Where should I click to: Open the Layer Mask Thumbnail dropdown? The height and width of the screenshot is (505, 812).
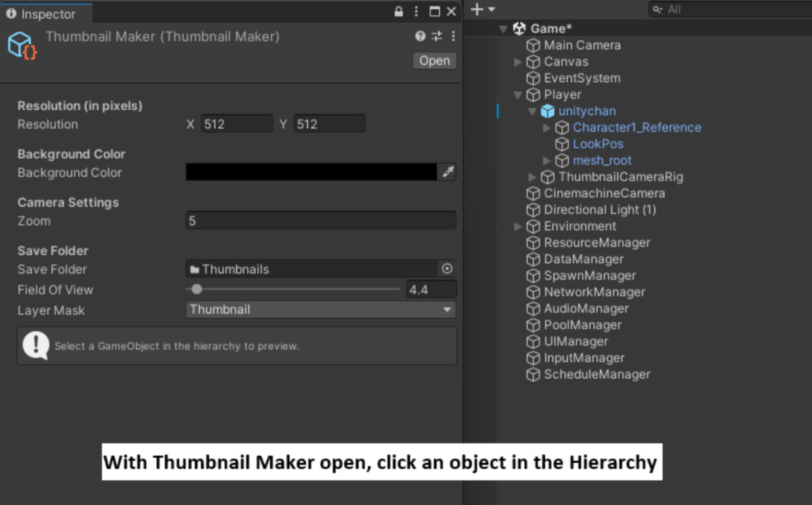(x=321, y=310)
